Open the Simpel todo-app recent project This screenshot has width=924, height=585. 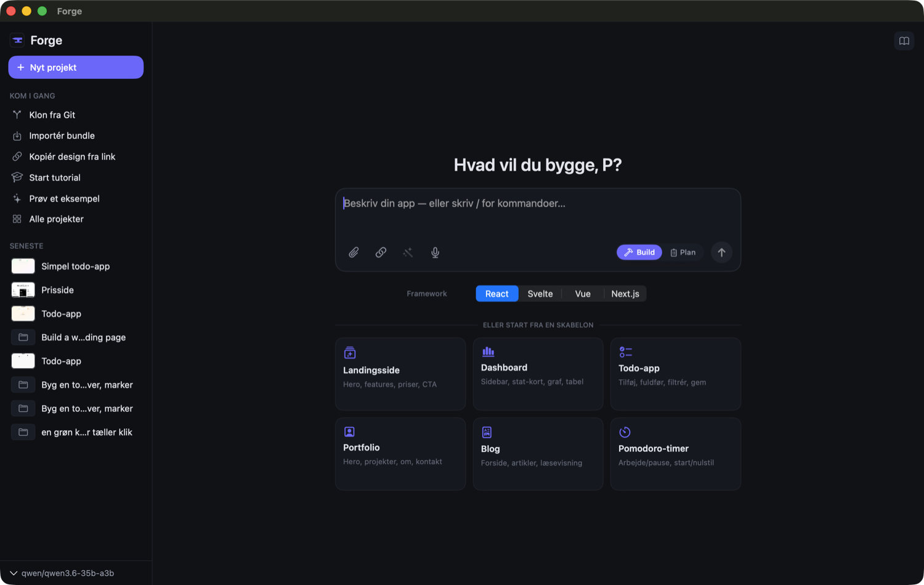point(76,266)
